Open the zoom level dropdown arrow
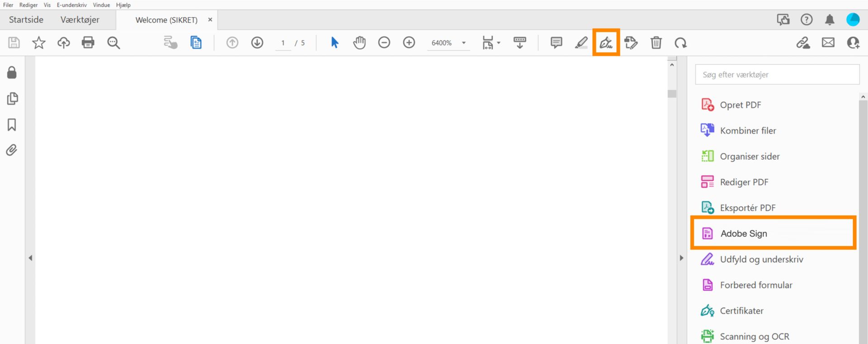The height and width of the screenshot is (344, 868). [464, 43]
